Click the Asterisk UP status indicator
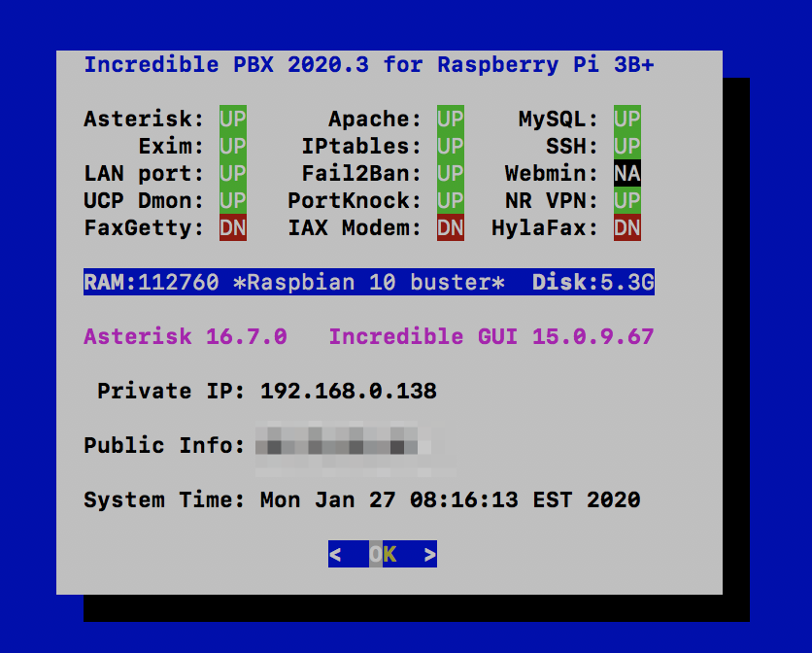Image resolution: width=812 pixels, height=653 pixels. pyautogui.click(x=233, y=119)
